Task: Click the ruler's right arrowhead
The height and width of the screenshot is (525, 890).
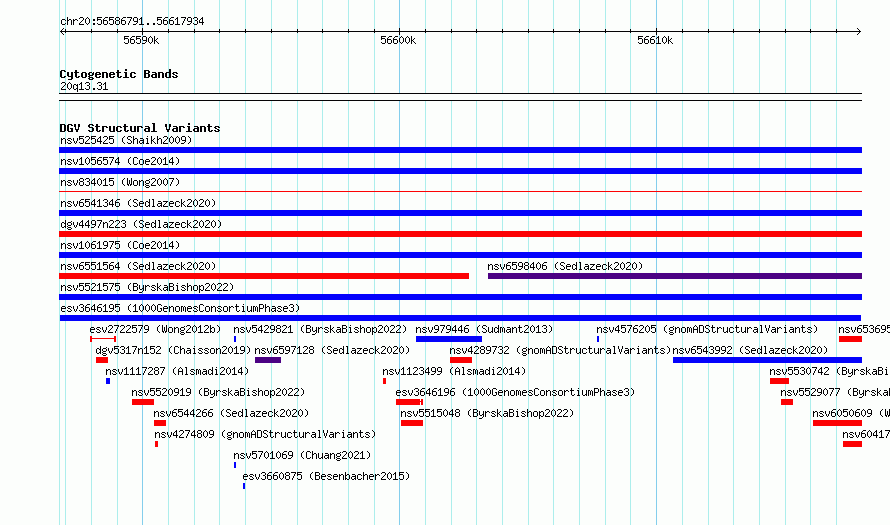Action: [859, 32]
